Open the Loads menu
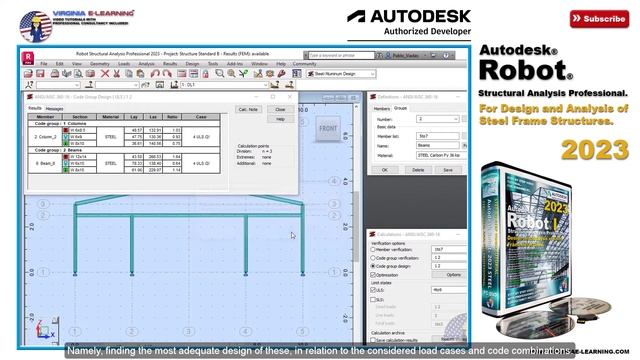Image resolution: width=640 pixels, height=360 pixels. [124, 64]
